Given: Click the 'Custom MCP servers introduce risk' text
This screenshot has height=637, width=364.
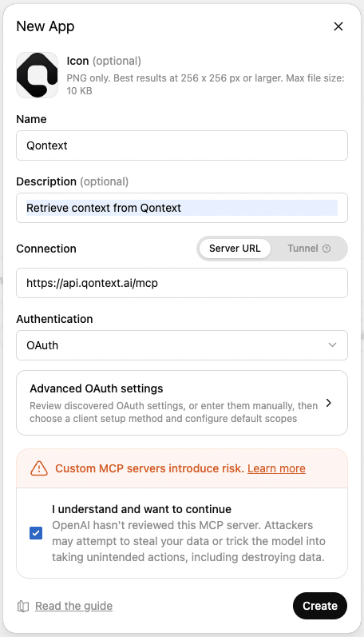Looking at the screenshot, I should tap(149, 468).
